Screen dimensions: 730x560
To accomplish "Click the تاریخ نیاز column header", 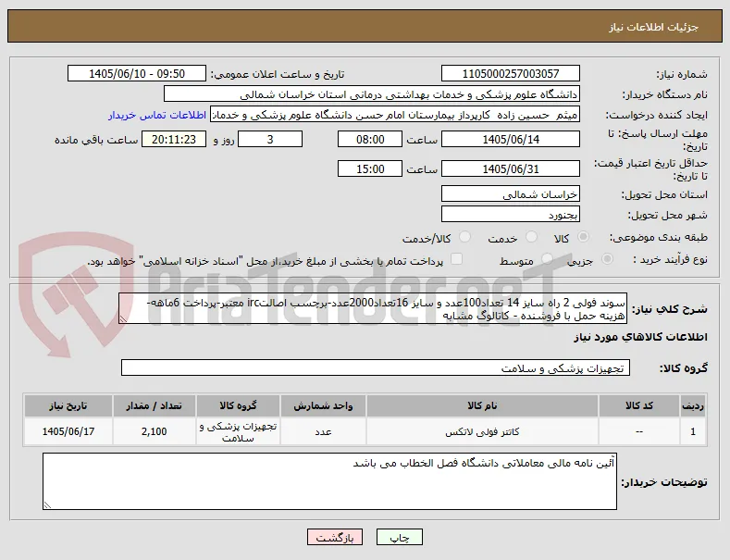I will tap(68, 405).
